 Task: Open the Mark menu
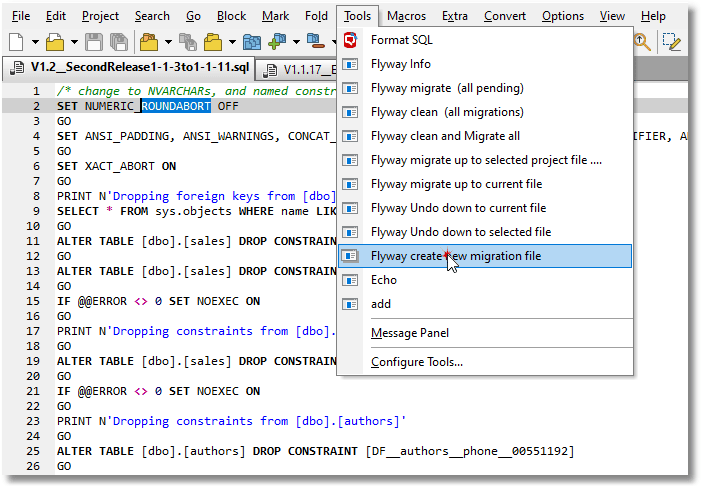275,16
